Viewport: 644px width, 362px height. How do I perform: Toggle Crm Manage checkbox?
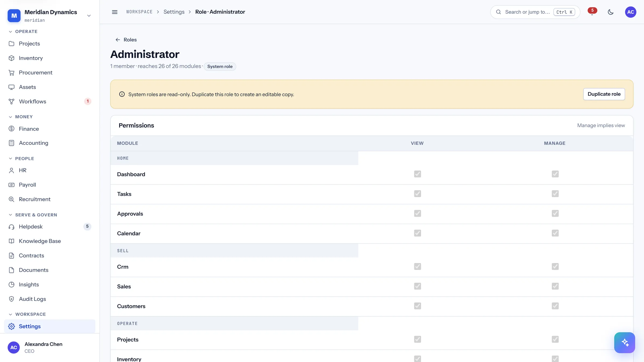click(555, 267)
